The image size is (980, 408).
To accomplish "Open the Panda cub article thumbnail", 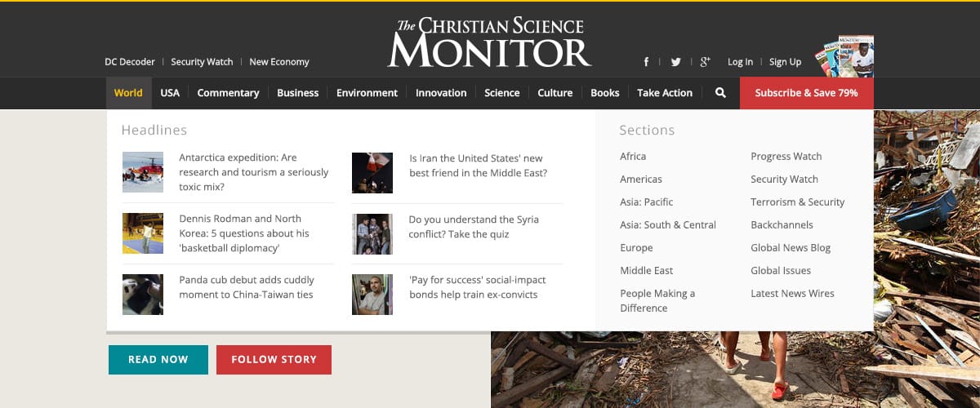I will tap(143, 295).
